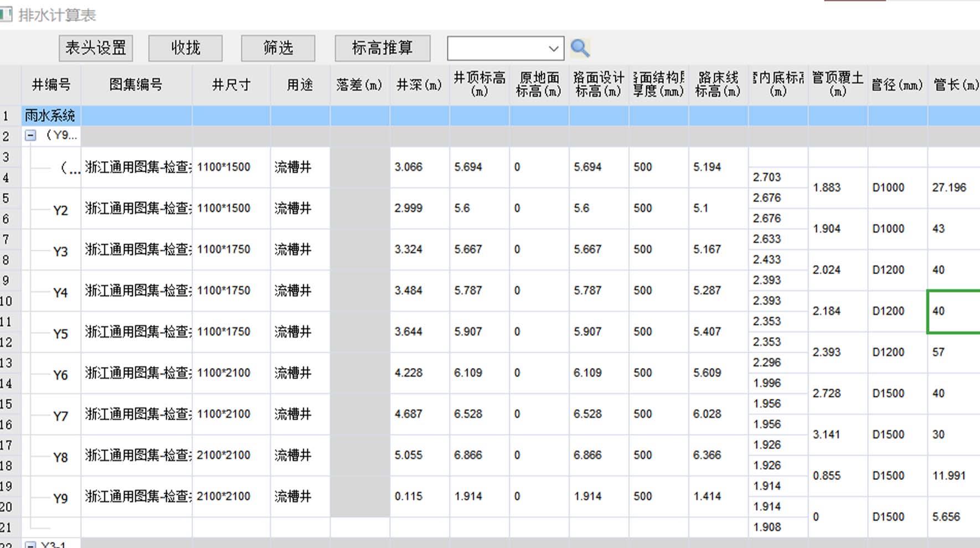
Task: Select well Y7 in the tree
Action: tap(60, 416)
